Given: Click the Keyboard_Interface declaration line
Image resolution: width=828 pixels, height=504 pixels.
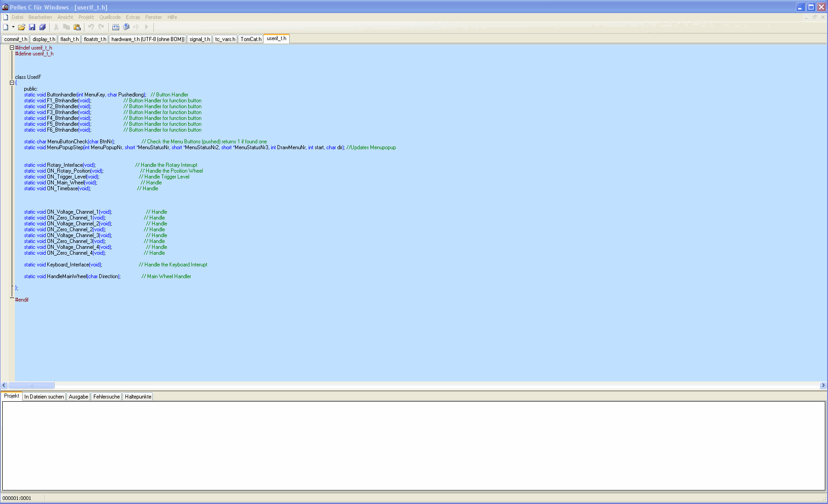Looking at the screenshot, I should (x=63, y=265).
